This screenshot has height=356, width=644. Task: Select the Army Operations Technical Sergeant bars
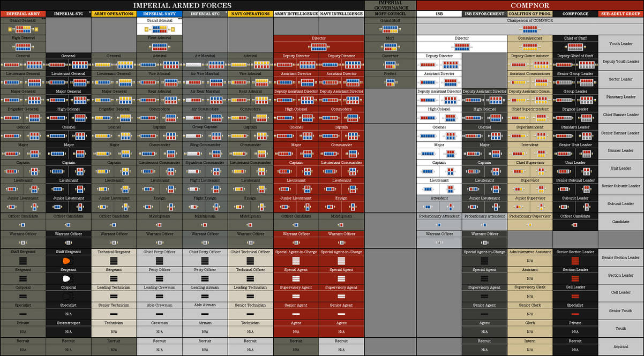click(x=114, y=261)
